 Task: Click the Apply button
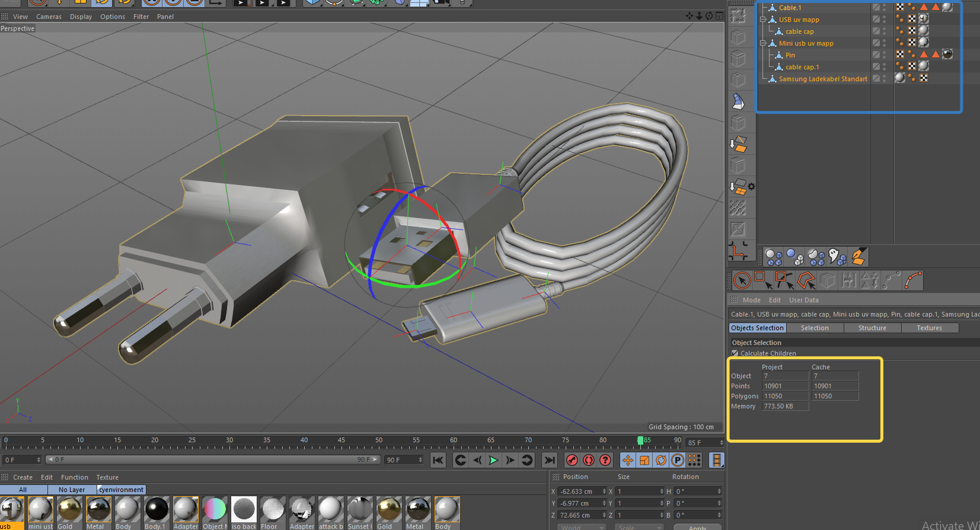697,527
